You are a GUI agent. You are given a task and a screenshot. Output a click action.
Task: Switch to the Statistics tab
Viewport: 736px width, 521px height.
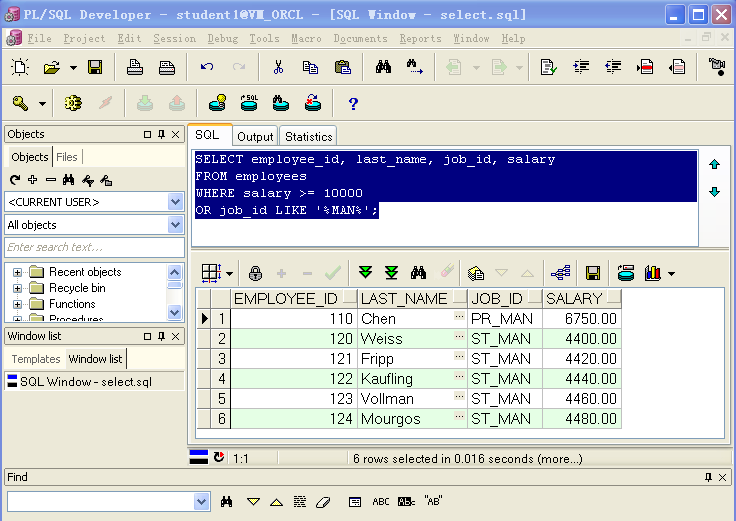click(x=308, y=137)
